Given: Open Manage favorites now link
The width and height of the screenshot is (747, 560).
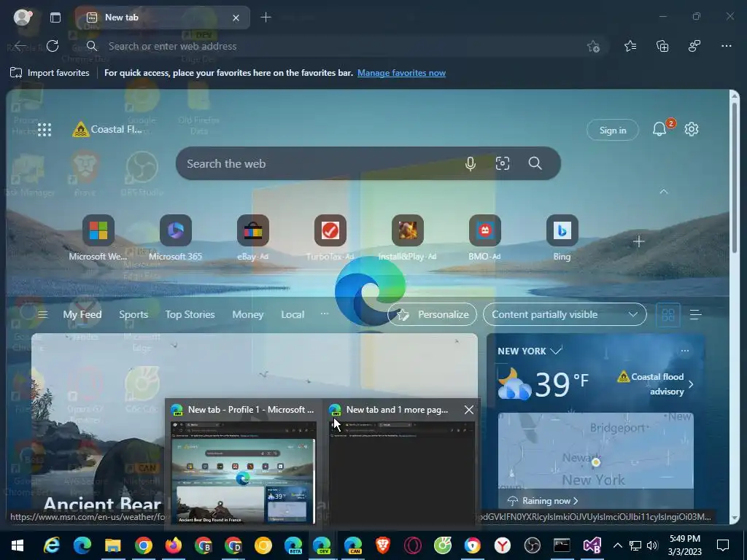Looking at the screenshot, I should click(x=402, y=73).
